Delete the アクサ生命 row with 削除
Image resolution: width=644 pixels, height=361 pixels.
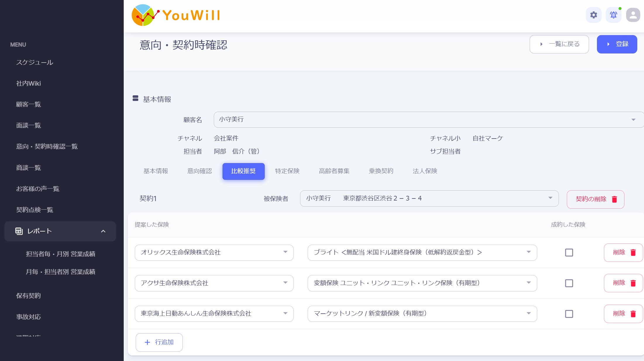[624, 283]
